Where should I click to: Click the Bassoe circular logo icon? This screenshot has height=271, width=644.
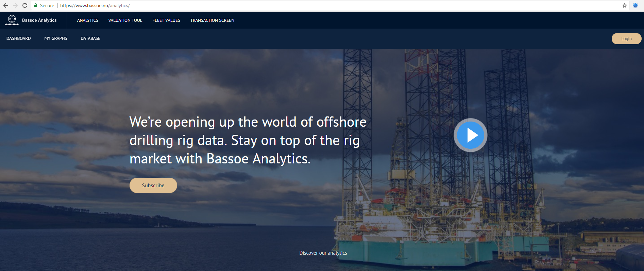[12, 20]
